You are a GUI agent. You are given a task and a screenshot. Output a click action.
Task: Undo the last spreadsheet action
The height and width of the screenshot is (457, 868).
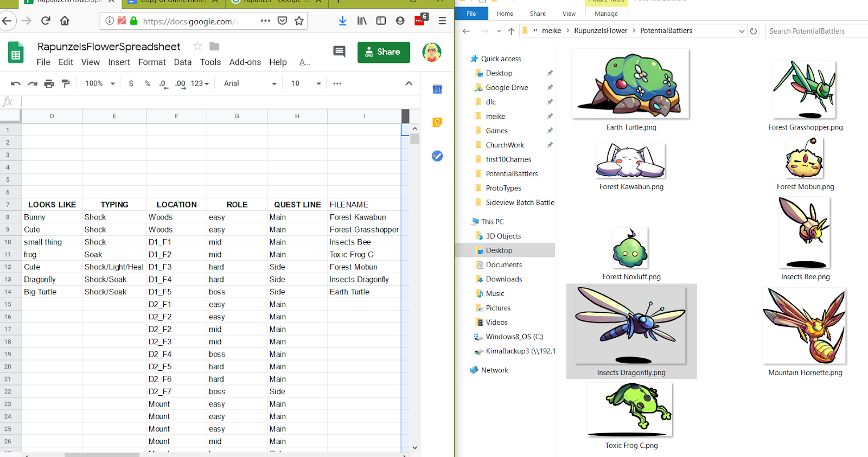[16, 83]
